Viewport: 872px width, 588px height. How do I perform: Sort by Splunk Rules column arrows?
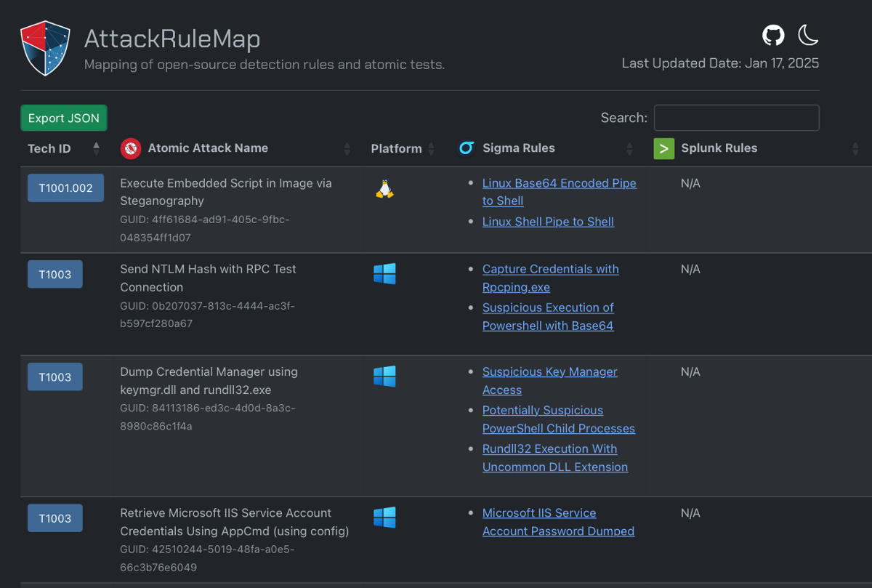[855, 148]
